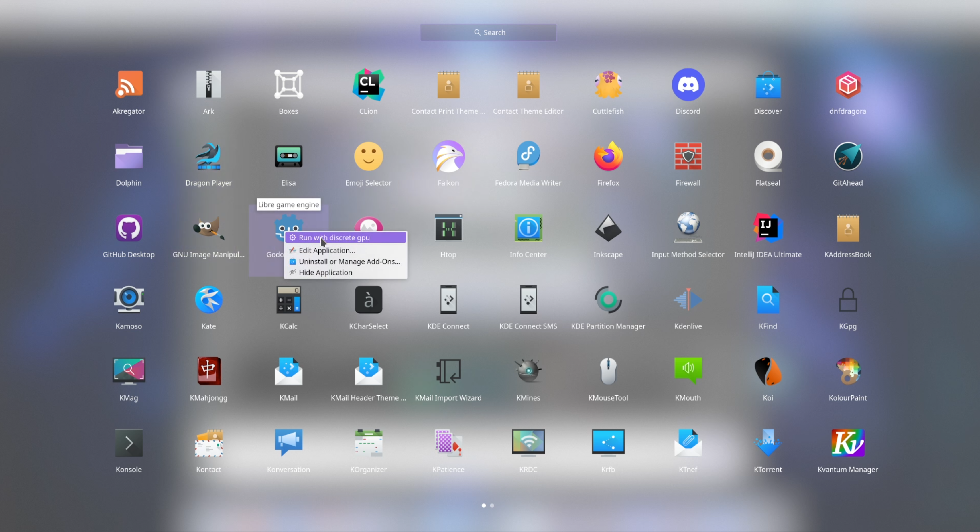Screen dimensions: 980x532
Task: Launch Discord
Action: pos(688,84)
